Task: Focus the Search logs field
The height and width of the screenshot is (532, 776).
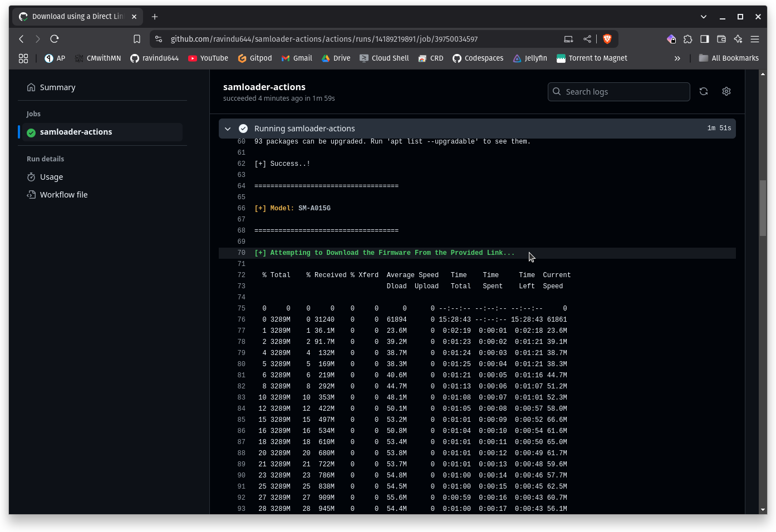Action: click(619, 92)
